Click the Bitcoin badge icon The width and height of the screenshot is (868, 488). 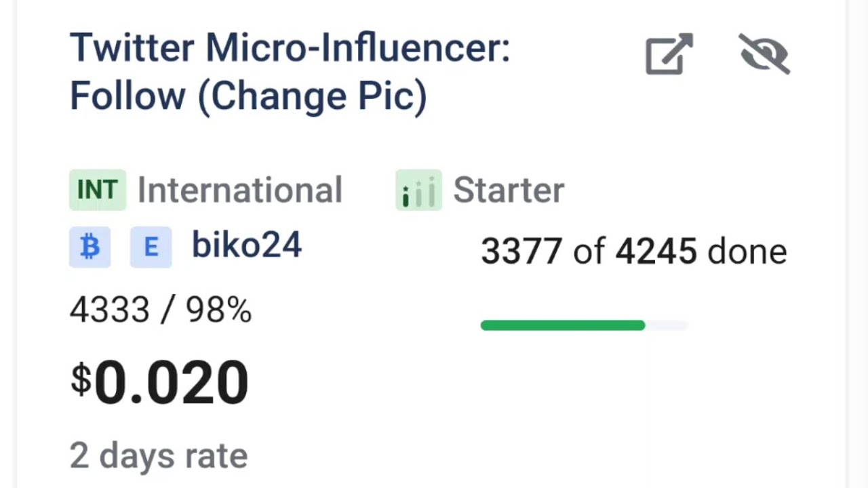tap(90, 247)
